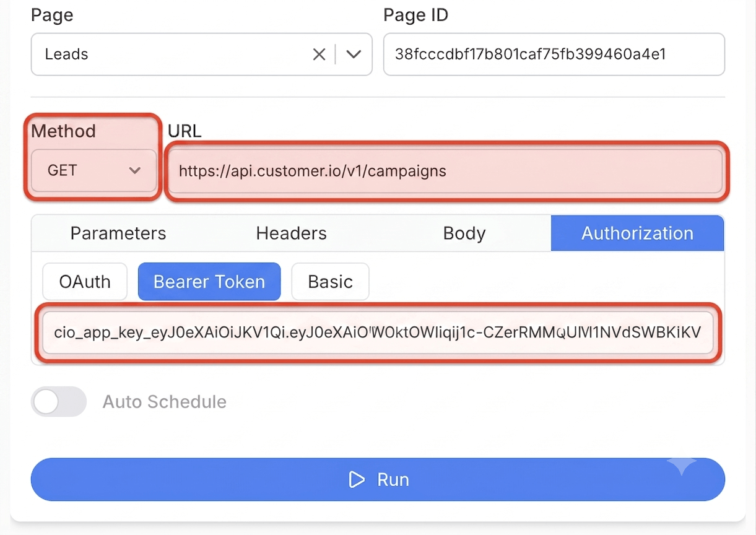This screenshot has height=535, width=756.
Task: Expand the Page dropdown chevron
Action: pyautogui.click(x=354, y=54)
